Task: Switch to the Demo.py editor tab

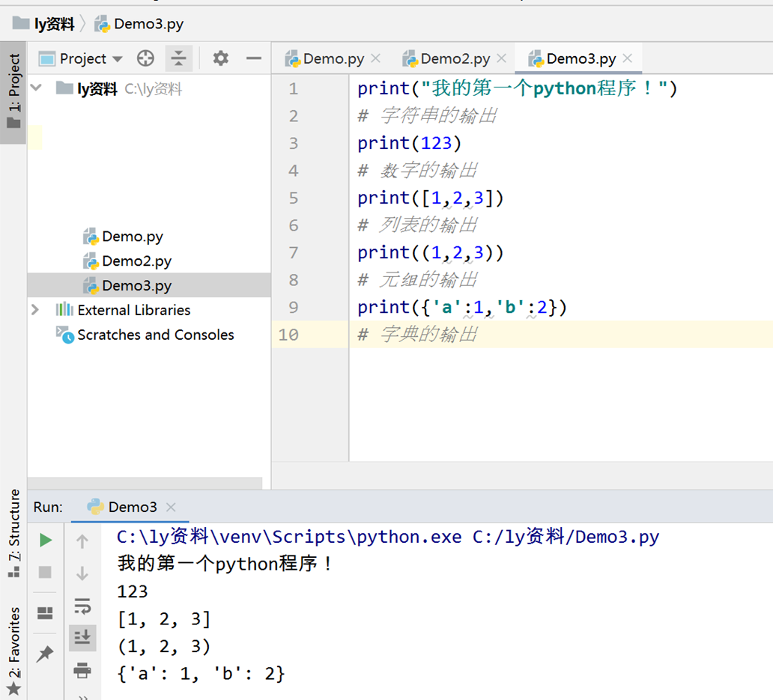Action: point(333,58)
